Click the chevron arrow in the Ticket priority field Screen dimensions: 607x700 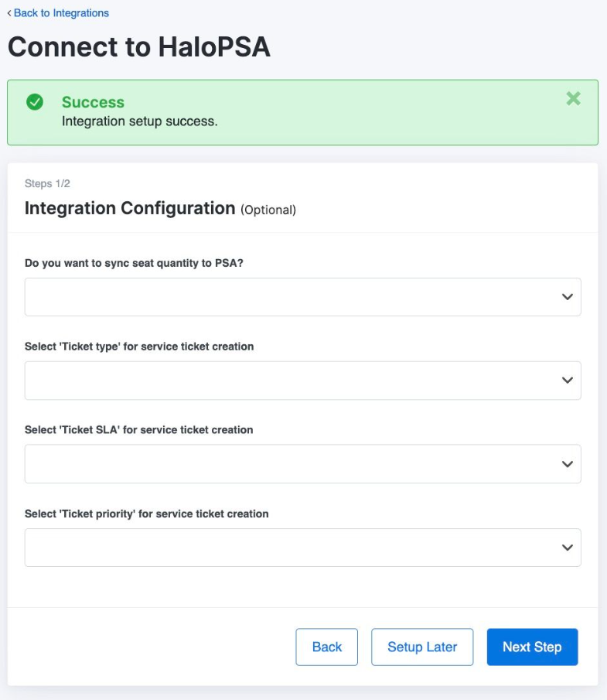(x=567, y=548)
